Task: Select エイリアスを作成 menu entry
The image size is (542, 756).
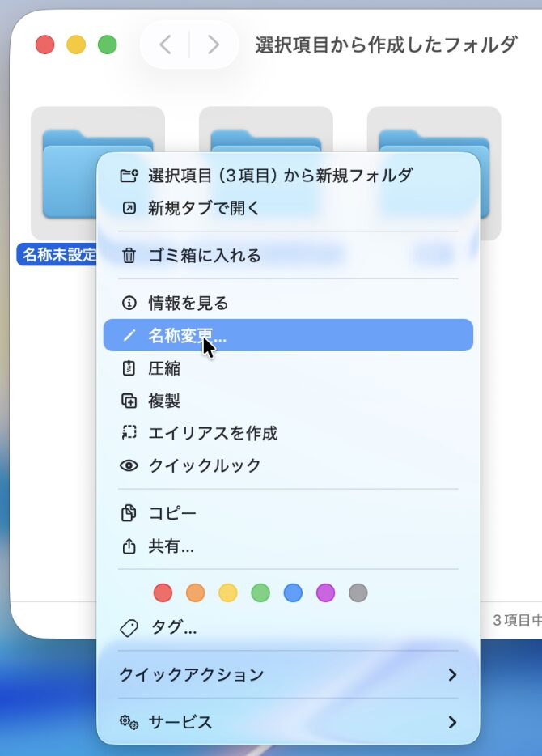Action: (213, 433)
